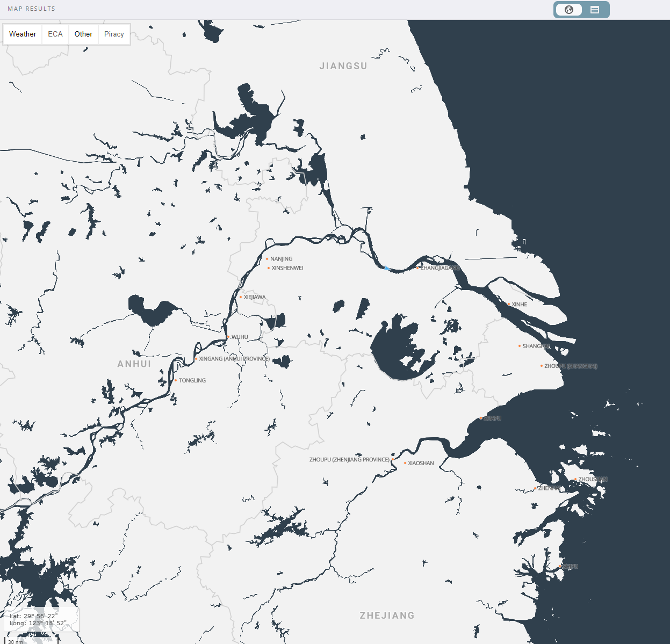The image size is (670, 644).
Task: Open the ZHOUPU (SHANGHAI) port label
Action: (541, 366)
